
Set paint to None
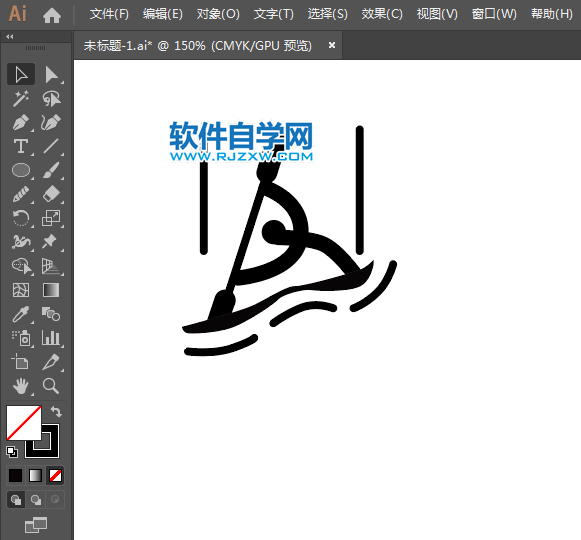coord(56,476)
